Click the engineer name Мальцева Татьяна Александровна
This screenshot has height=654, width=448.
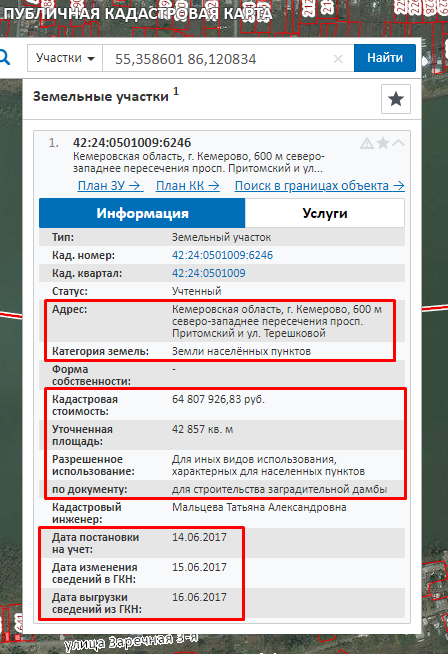(x=259, y=507)
